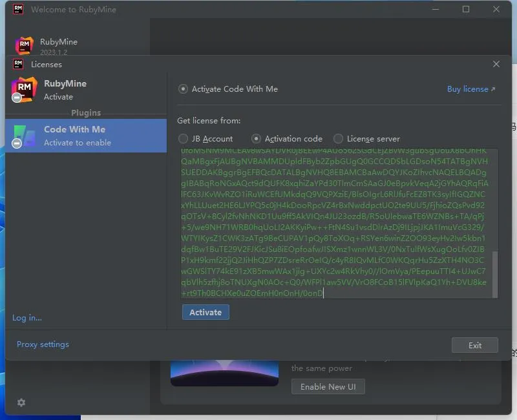Click the activation code scrollbar thumb
Image resolution: width=517 pixels, height=420 pixels.
495,275
